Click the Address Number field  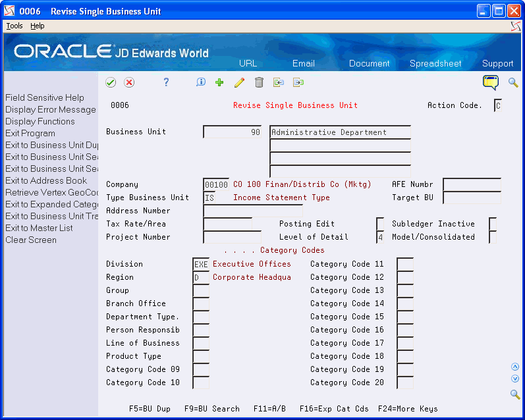click(x=253, y=211)
